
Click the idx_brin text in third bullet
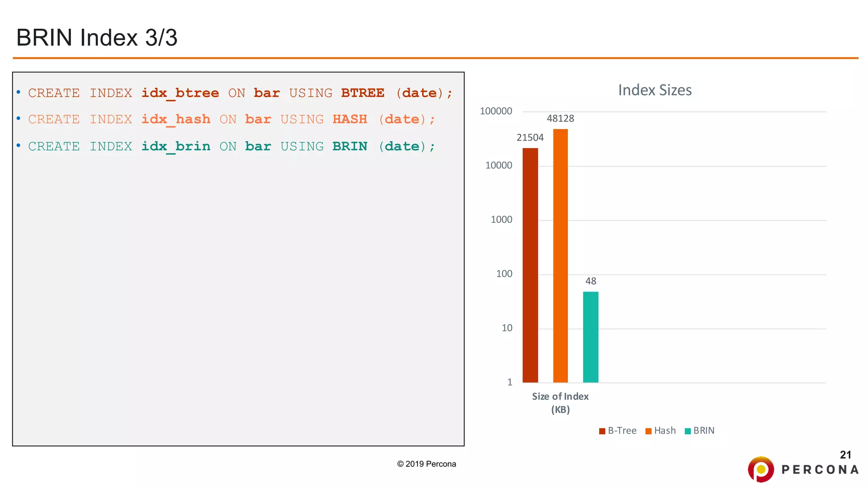176,147
